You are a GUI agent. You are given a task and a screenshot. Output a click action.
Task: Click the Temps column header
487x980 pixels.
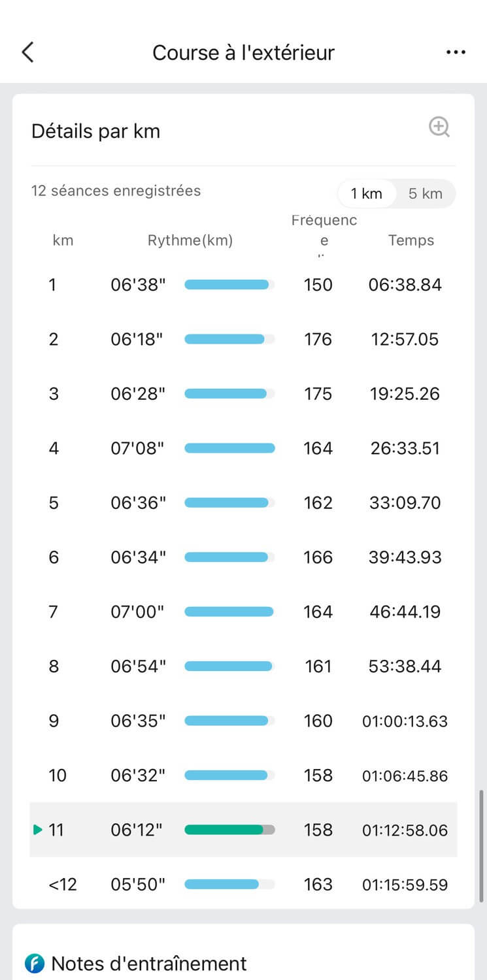(411, 240)
